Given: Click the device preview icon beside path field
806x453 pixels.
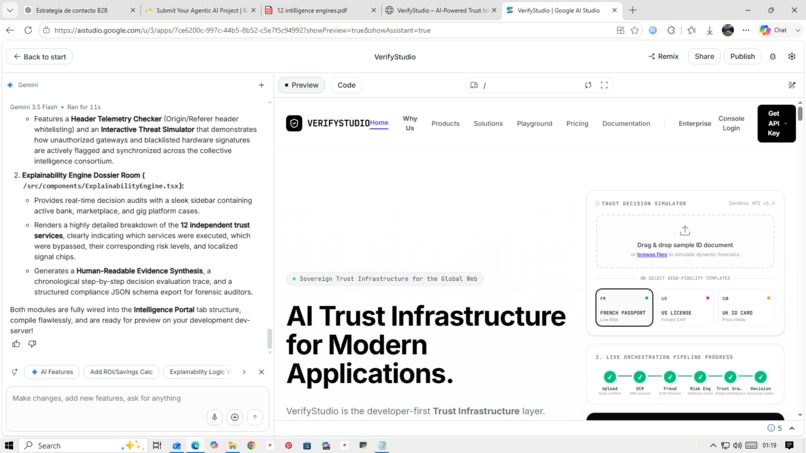Looking at the screenshot, I should click(474, 85).
